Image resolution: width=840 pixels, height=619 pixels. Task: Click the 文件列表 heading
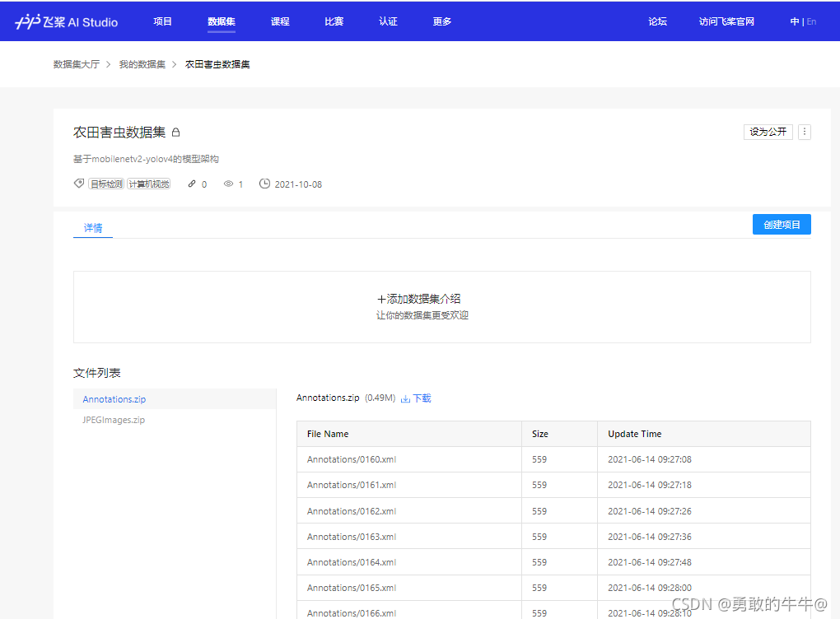[97, 373]
